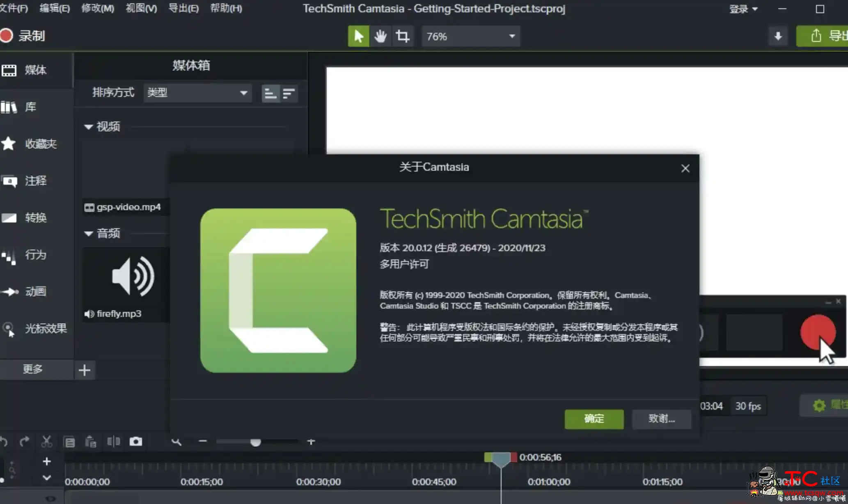Select the crop tool
The height and width of the screenshot is (504, 848).
(402, 36)
